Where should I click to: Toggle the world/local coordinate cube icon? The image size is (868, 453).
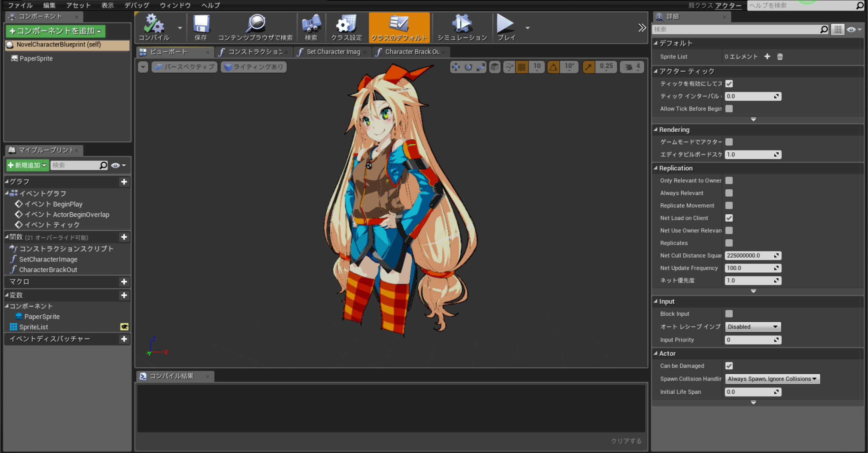pos(495,67)
